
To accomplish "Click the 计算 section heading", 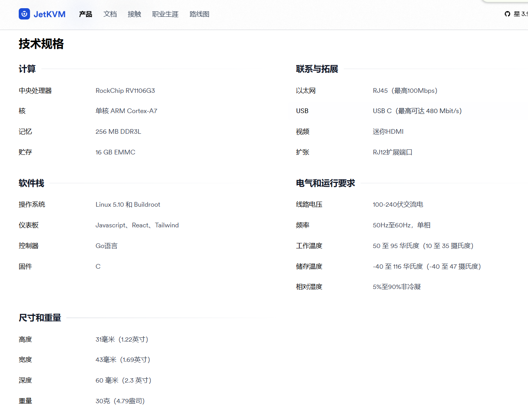I will [27, 69].
